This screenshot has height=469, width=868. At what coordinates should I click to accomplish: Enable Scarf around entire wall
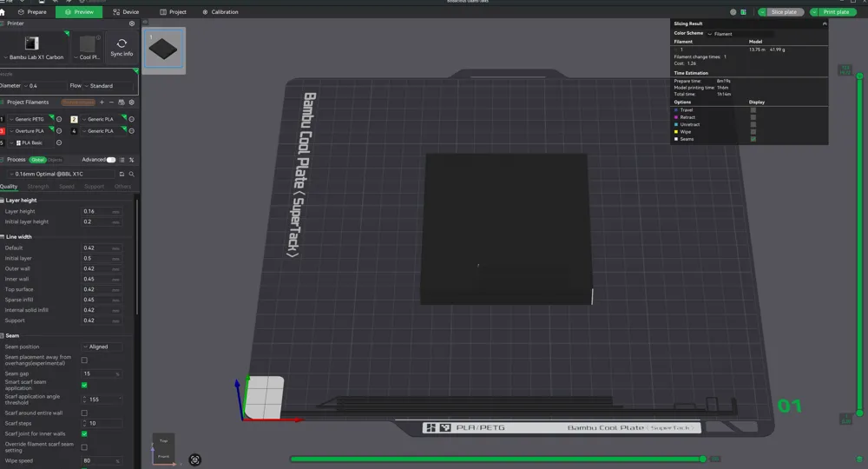point(84,413)
